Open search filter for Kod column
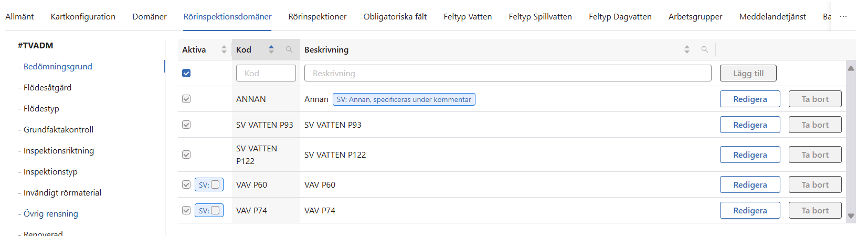The height and width of the screenshot is (236, 868). click(x=289, y=49)
